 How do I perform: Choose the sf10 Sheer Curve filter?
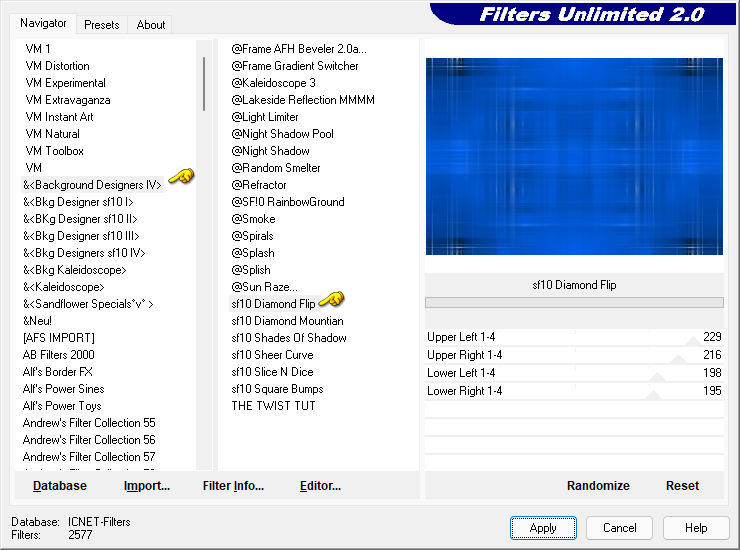(272, 355)
